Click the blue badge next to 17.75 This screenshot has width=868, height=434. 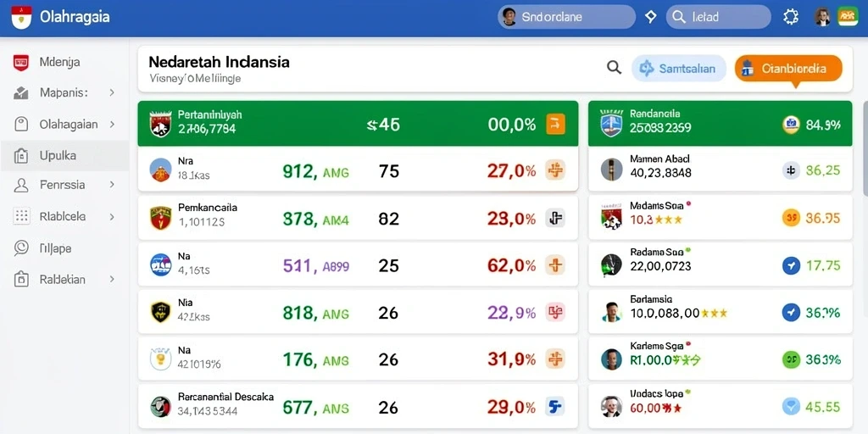click(791, 265)
